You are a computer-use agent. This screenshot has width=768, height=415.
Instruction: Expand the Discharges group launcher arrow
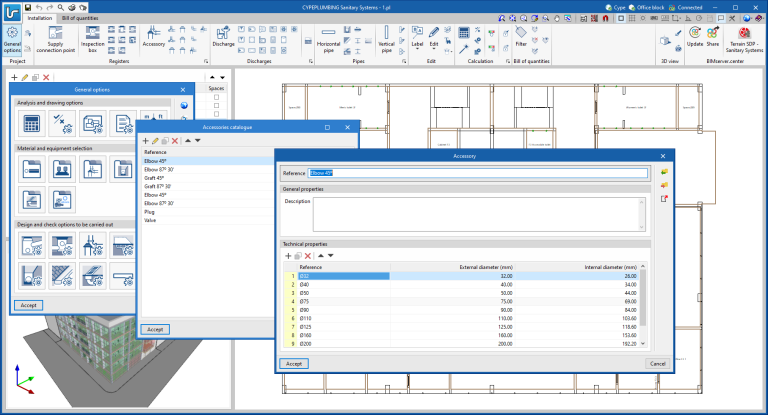point(311,61)
